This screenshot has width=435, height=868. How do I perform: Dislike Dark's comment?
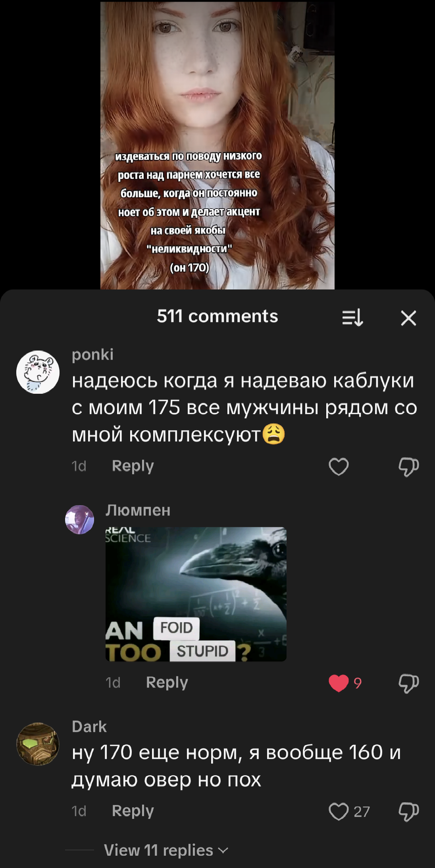pos(408,812)
